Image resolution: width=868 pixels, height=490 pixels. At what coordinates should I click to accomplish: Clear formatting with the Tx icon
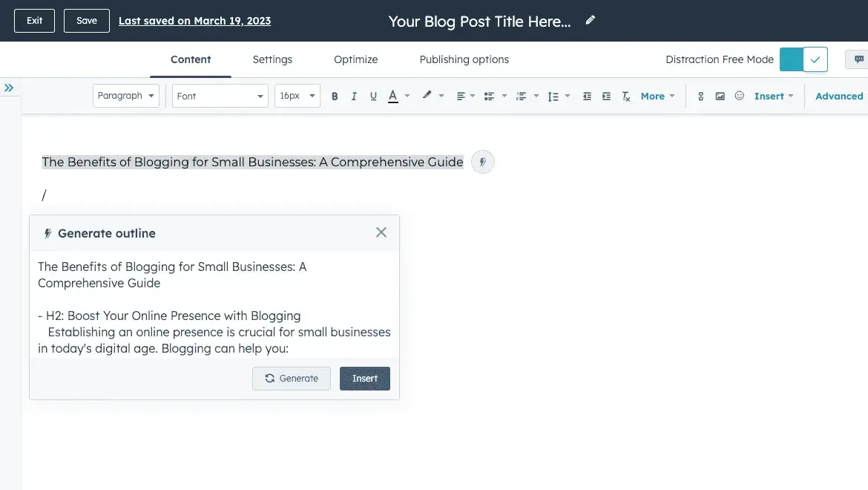click(626, 97)
